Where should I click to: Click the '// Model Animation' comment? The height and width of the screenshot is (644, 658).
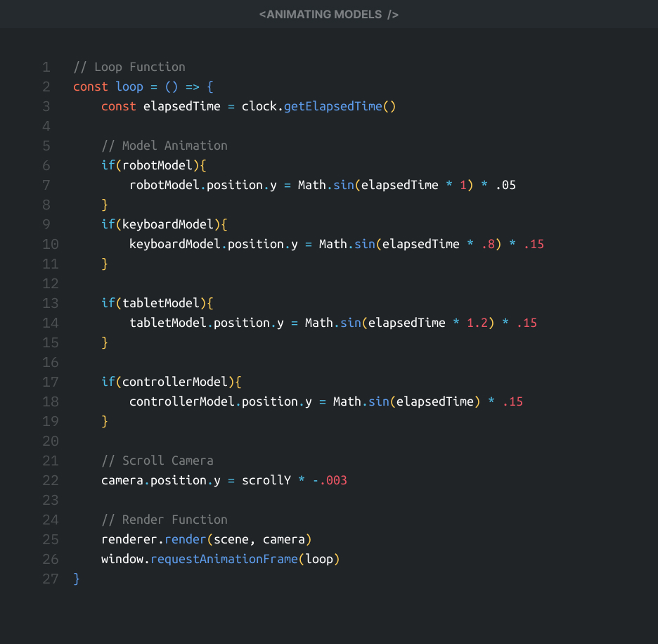pyautogui.click(x=164, y=146)
